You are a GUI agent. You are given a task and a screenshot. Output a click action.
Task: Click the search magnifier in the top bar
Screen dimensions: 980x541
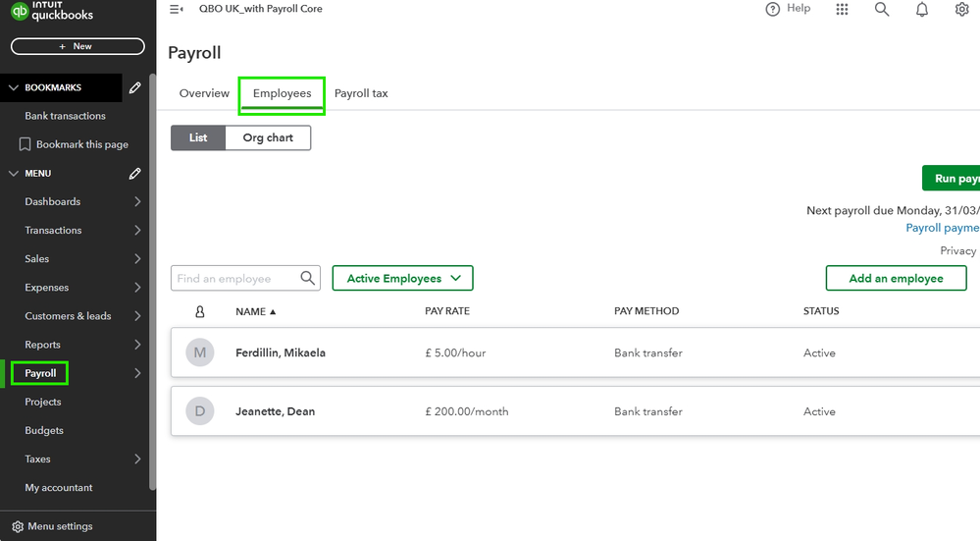(882, 9)
